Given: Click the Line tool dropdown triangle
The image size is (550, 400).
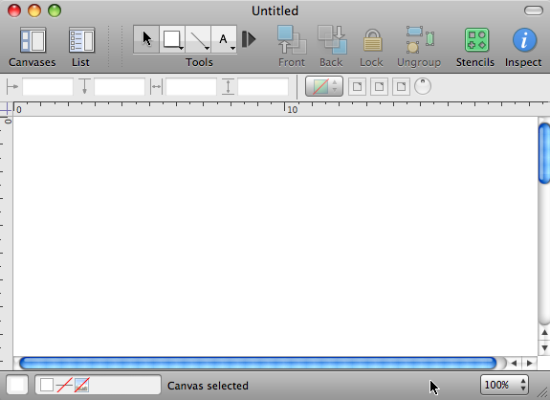Looking at the screenshot, I should click(207, 48).
